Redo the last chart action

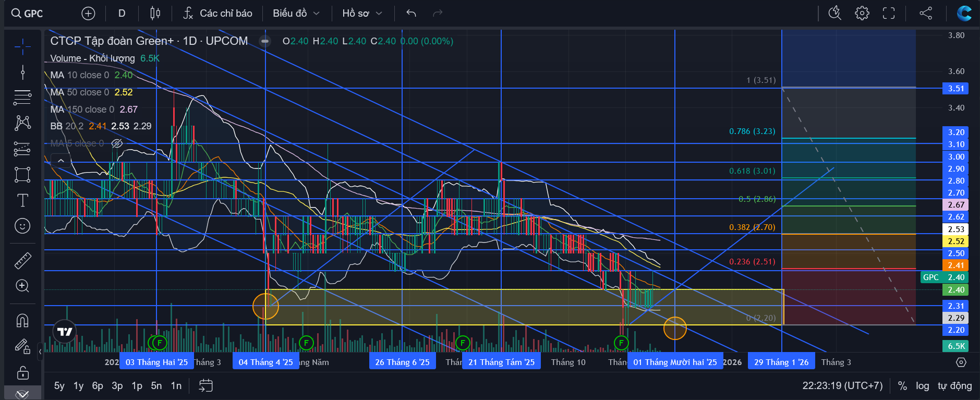(438, 14)
